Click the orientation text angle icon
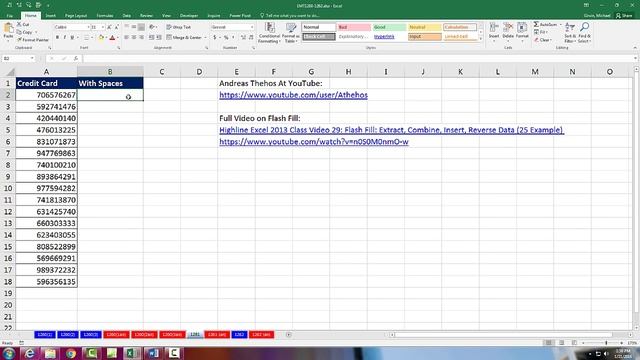This screenshot has height=360, width=640. click(152, 27)
